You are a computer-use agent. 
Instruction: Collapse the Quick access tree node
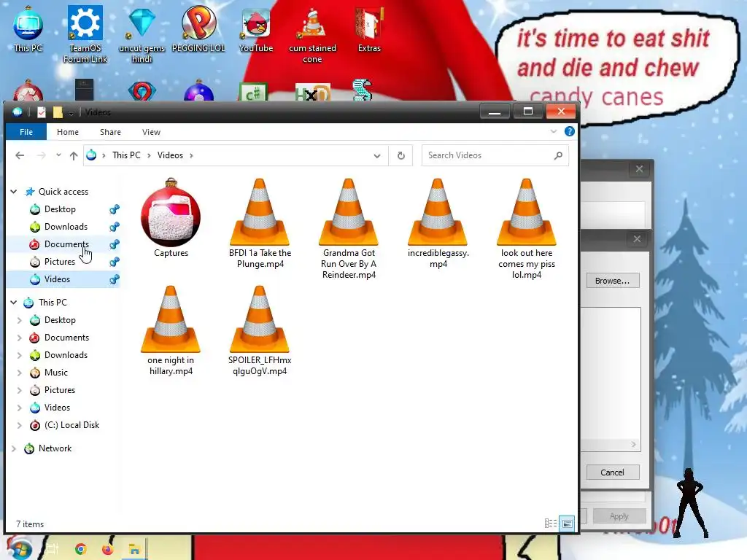click(x=14, y=192)
